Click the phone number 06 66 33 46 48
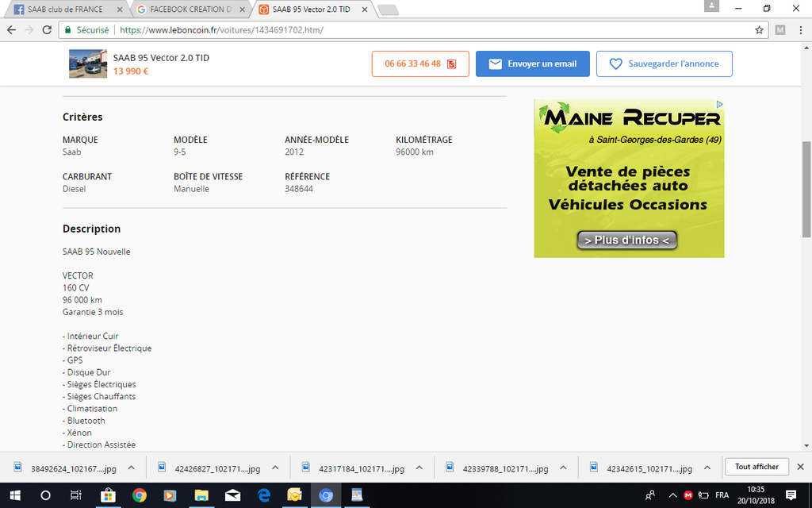Image resolution: width=812 pixels, height=508 pixels. (412, 63)
